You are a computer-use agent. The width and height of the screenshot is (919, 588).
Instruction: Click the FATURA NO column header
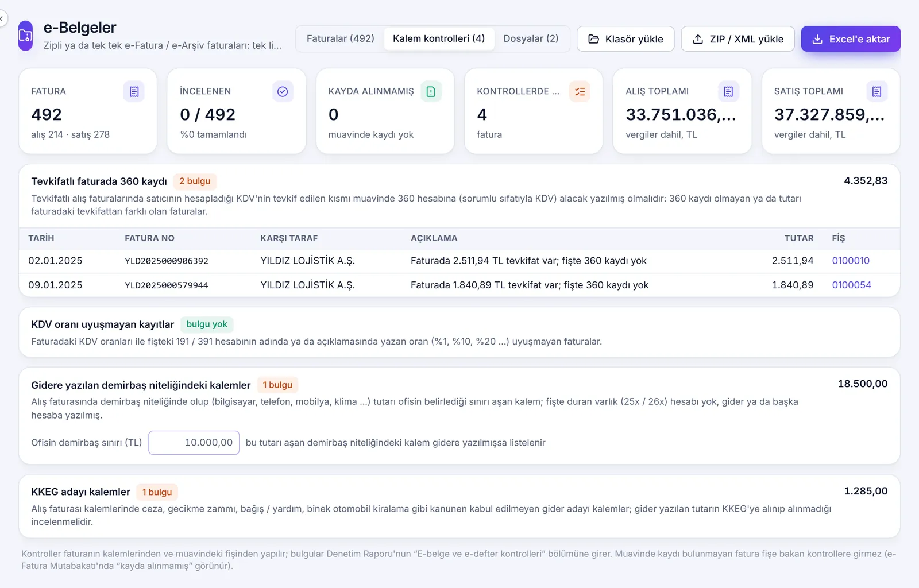(149, 238)
